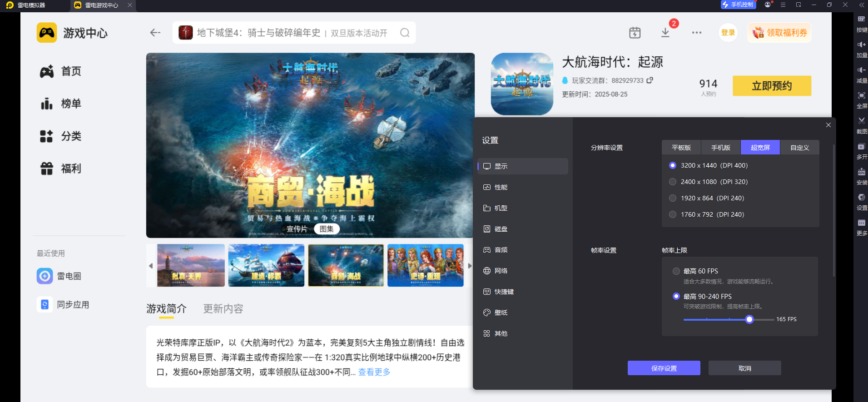Open 雷电圈 from recently used
This screenshot has height=402, width=868.
pyautogui.click(x=59, y=276)
